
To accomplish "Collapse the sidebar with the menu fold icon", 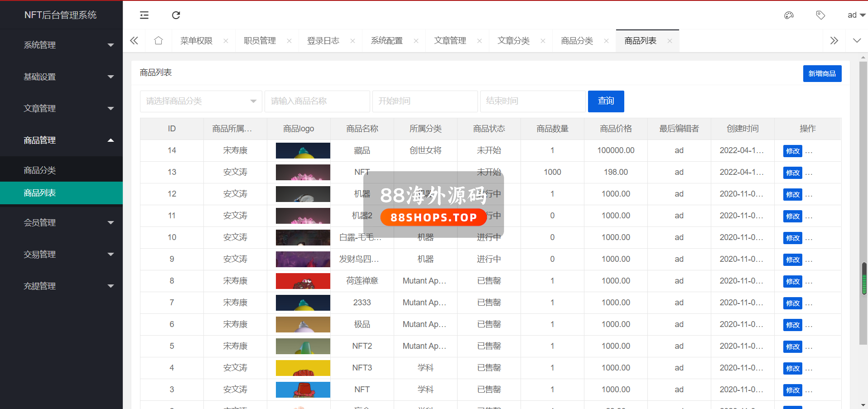I will point(144,15).
